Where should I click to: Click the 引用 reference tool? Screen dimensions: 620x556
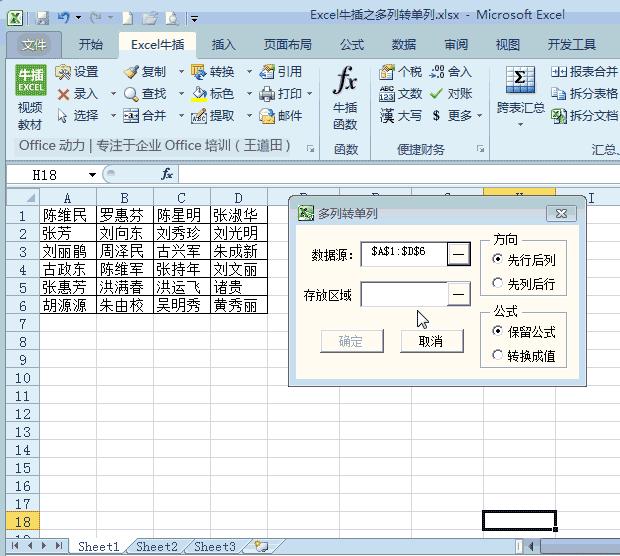coord(281,72)
